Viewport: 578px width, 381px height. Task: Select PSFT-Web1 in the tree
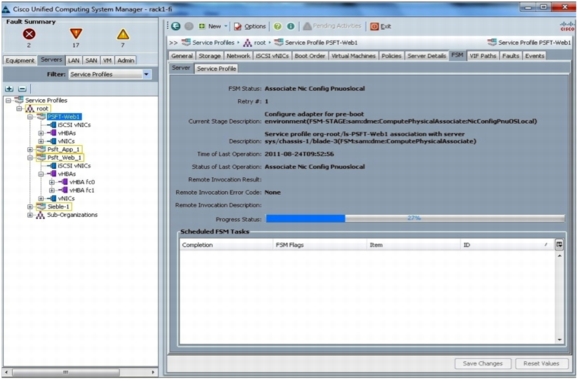pos(63,117)
